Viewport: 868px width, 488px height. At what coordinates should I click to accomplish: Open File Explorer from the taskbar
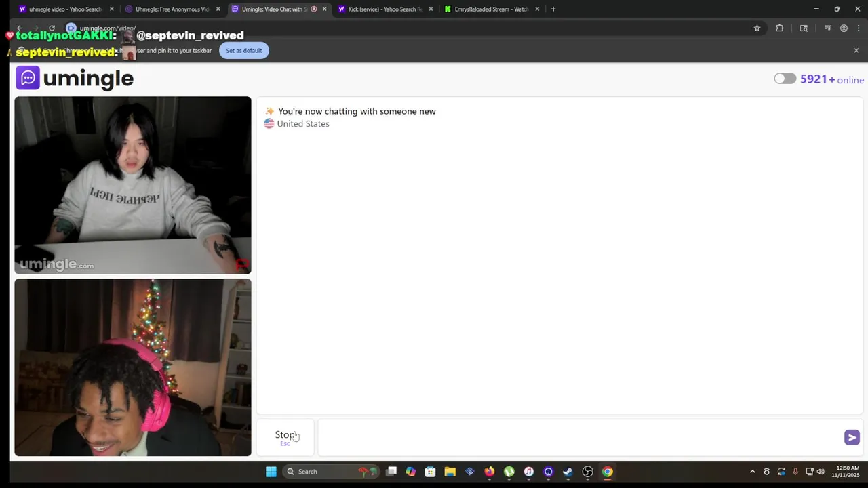click(x=450, y=472)
